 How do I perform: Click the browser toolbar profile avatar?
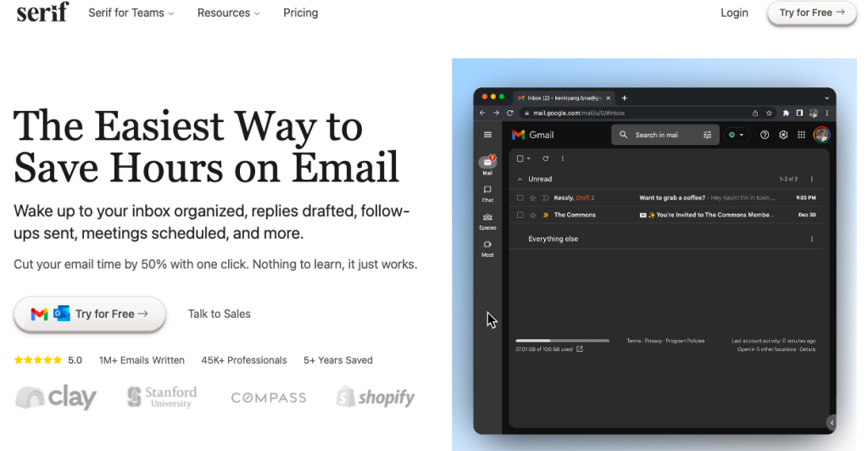click(x=813, y=113)
